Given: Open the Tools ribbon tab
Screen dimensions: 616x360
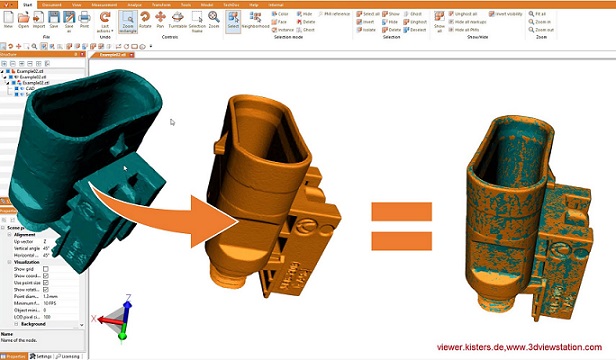Looking at the screenshot, I should (x=186, y=5).
